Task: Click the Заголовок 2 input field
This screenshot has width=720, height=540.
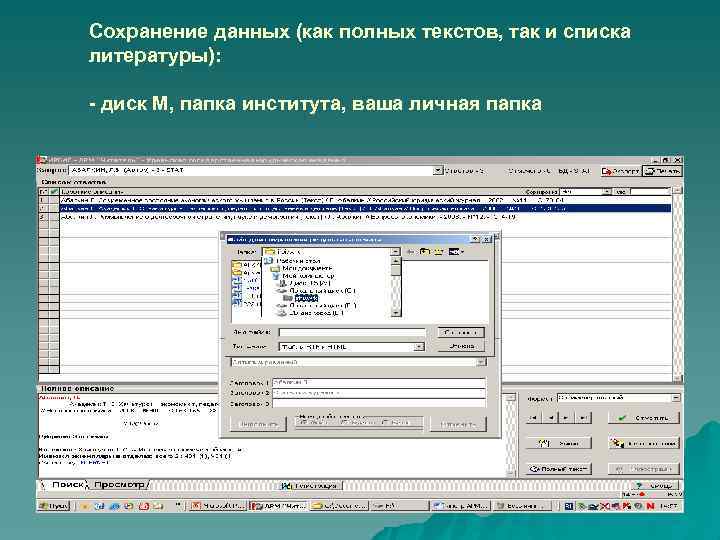Action: [x=379, y=393]
